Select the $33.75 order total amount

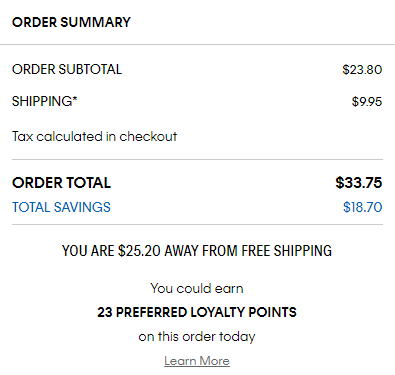pyautogui.click(x=359, y=183)
